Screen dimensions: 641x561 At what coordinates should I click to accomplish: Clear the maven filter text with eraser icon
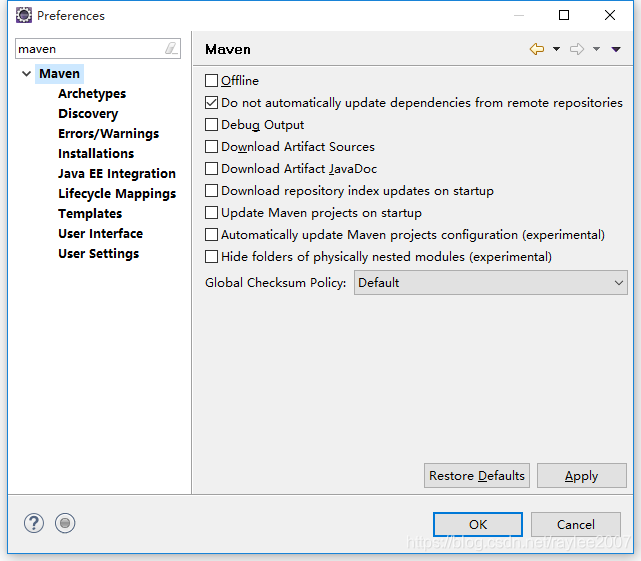tap(171, 48)
